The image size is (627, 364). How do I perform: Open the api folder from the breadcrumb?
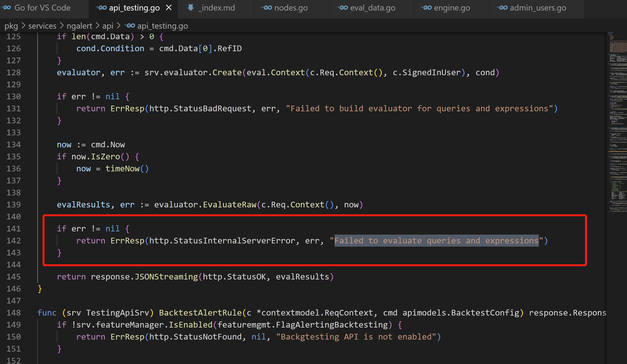pos(108,26)
